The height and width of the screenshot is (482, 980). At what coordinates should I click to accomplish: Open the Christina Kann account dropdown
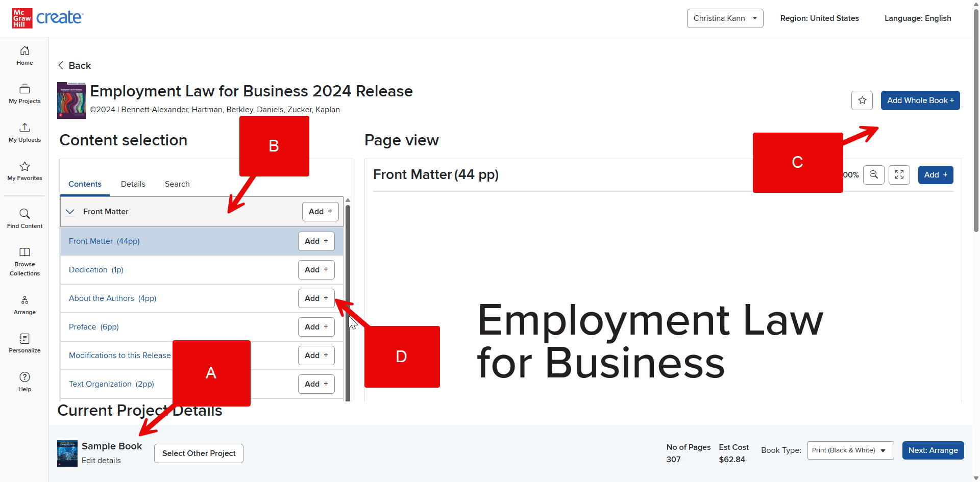coord(725,18)
